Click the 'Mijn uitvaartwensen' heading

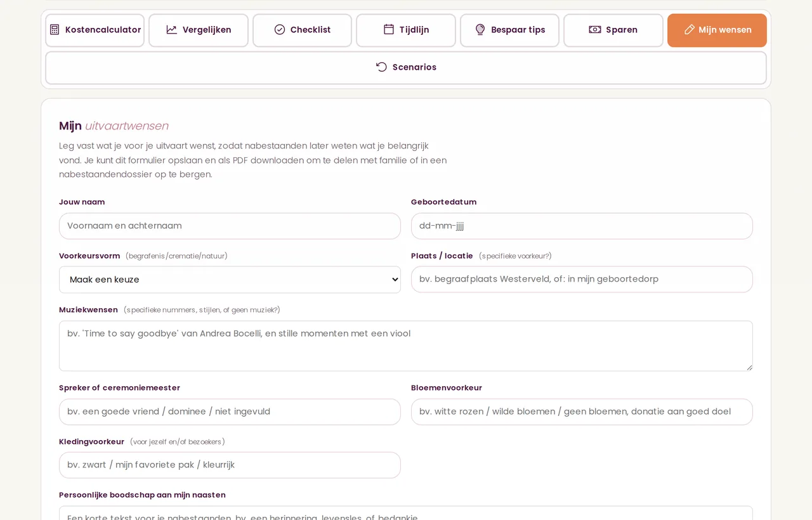(x=114, y=126)
